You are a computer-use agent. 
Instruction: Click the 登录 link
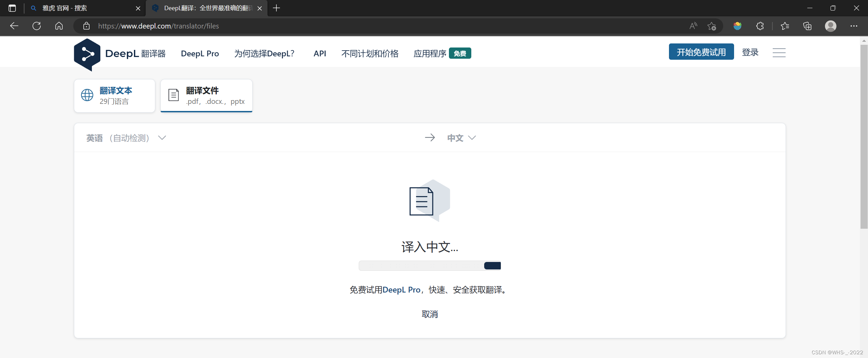[750, 52]
